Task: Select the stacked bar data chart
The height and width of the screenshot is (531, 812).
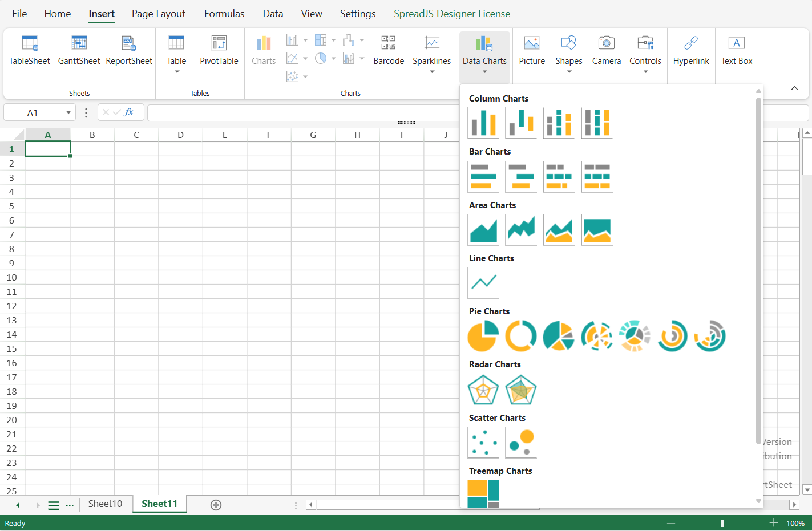Action: click(559, 176)
